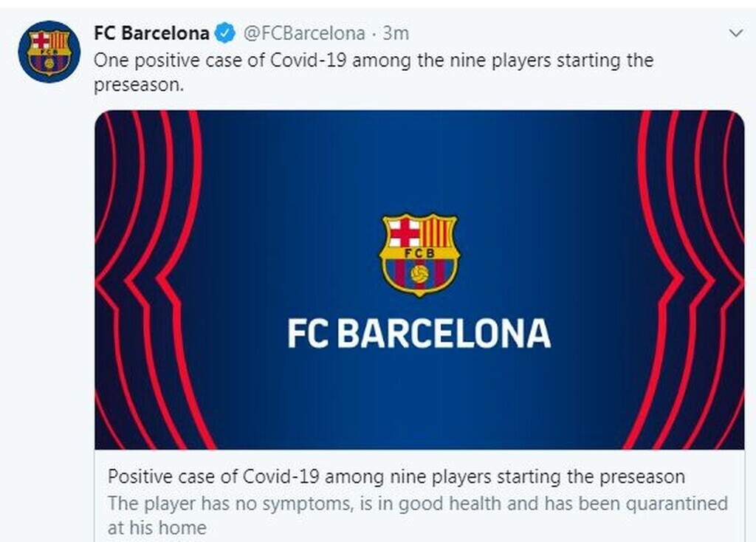Click 'Covid-19' in the tweet text

tap(312, 60)
